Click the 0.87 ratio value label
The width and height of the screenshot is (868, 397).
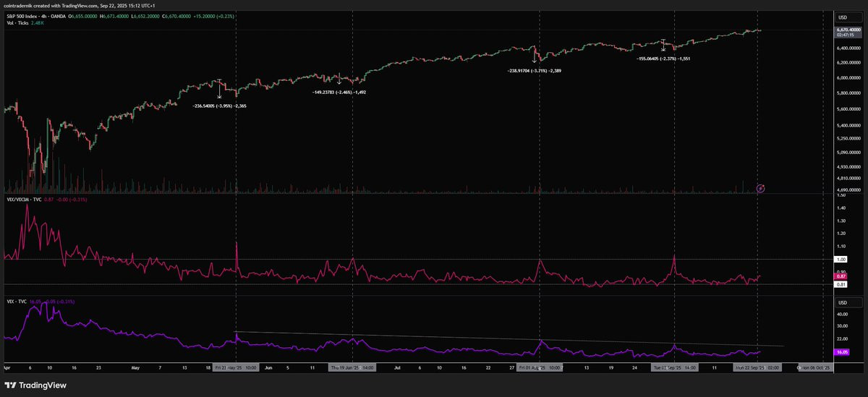click(x=841, y=276)
